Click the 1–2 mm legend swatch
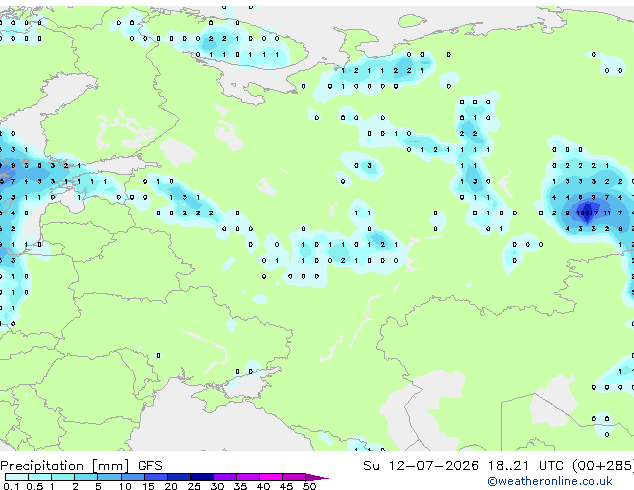This screenshot has width=634, height=490. [63, 477]
